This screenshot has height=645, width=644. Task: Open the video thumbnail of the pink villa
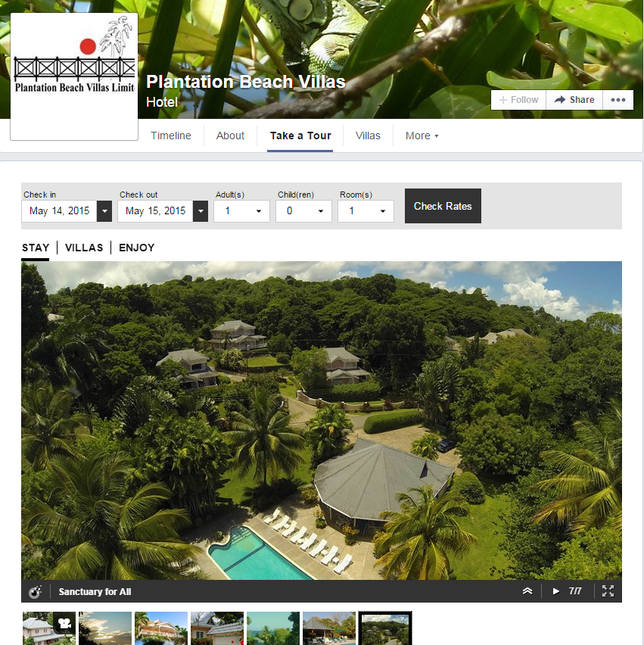pos(49,628)
